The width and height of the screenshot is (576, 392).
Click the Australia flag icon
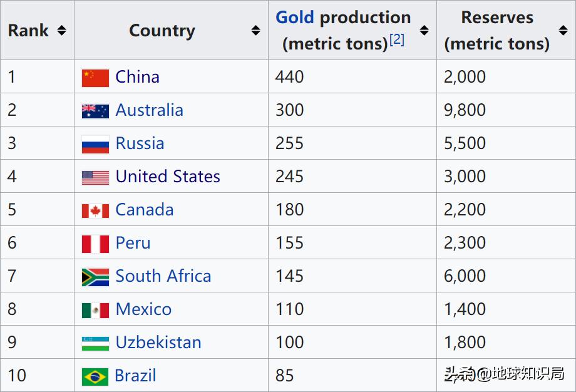coord(95,111)
